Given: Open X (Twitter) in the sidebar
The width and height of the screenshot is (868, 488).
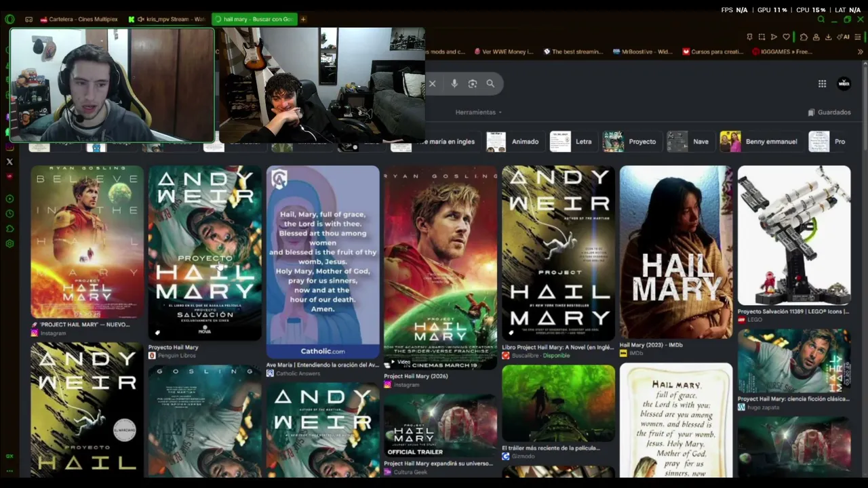Looking at the screenshot, I should [x=9, y=161].
